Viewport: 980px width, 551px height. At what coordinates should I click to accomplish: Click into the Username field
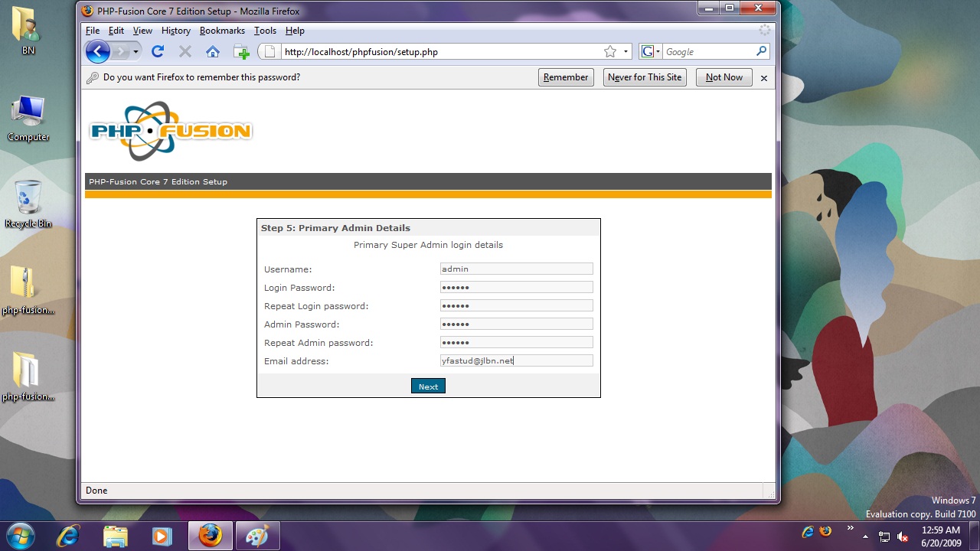(516, 269)
